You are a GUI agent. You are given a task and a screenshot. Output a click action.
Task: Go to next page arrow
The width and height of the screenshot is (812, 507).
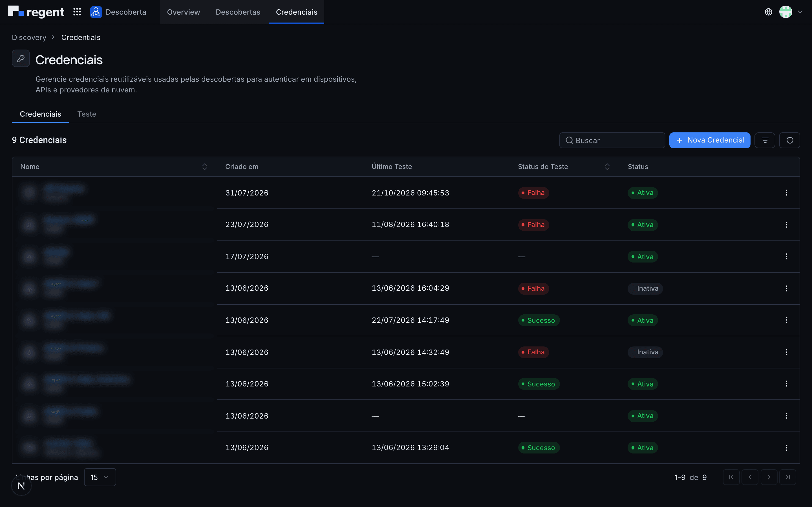coord(769,477)
